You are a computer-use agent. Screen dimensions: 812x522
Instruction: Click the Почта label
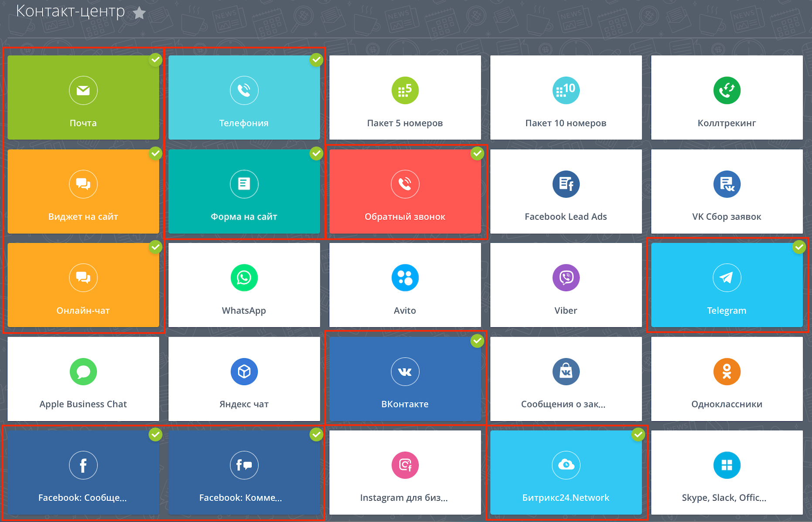tap(83, 123)
